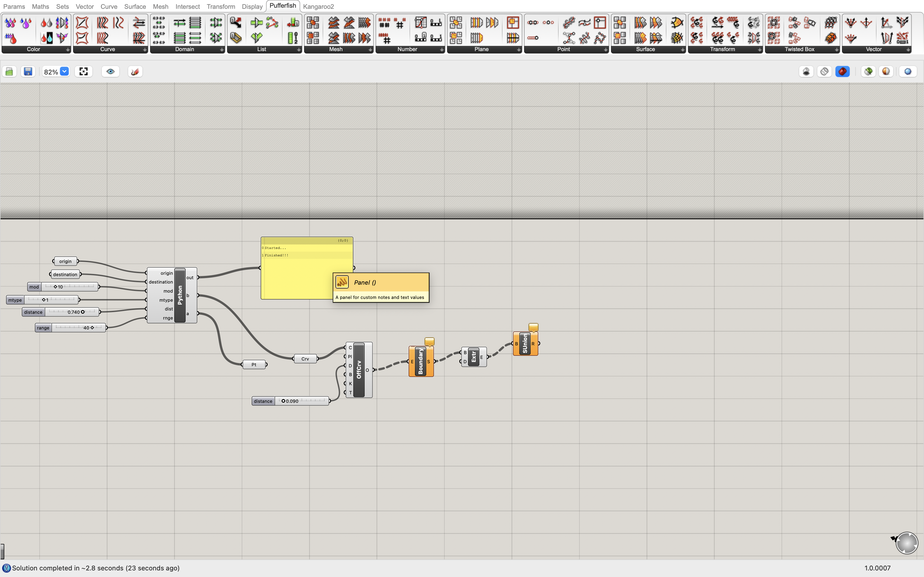Open the zoom percentage dropdown
This screenshot has width=924, height=577.
click(64, 71)
